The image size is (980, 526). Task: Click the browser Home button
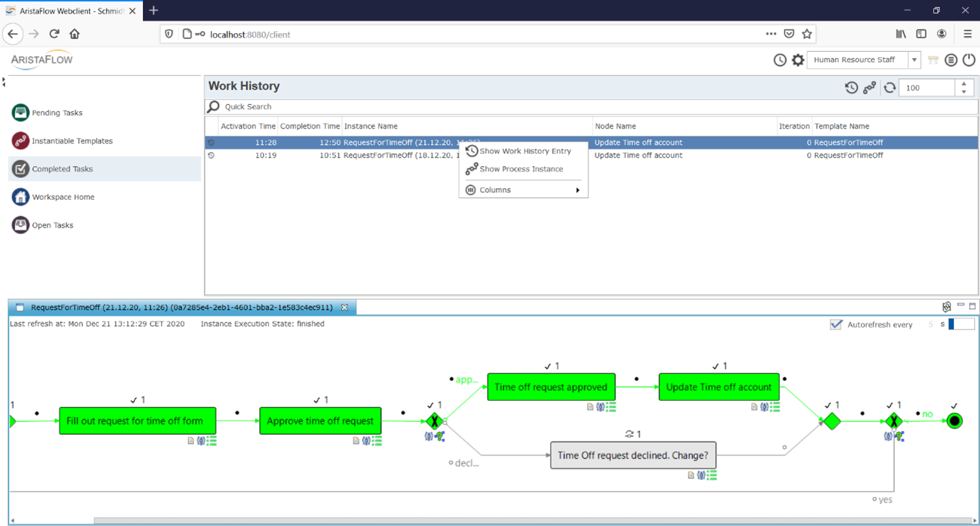(74, 34)
